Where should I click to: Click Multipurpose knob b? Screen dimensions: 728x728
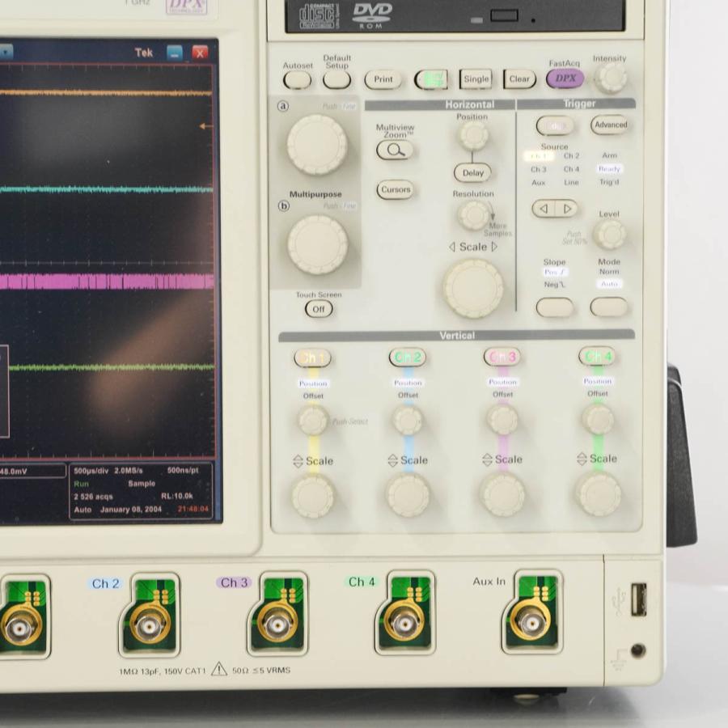318,244
